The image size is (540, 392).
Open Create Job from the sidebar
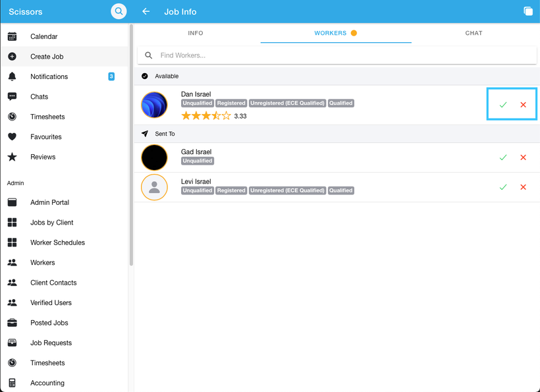[47, 57]
